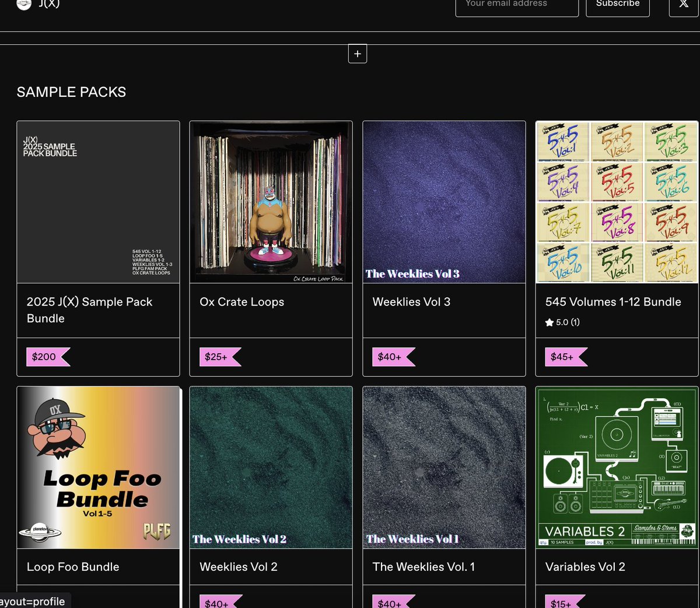This screenshot has width=700, height=608.
Task: Click the Weeklies Vol 3 title link
Action: 411,302
